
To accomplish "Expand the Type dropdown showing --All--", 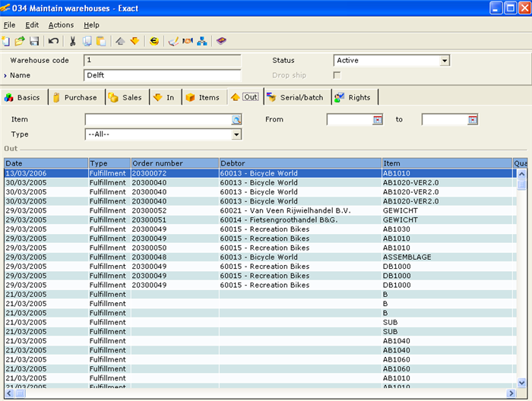I will [x=236, y=134].
